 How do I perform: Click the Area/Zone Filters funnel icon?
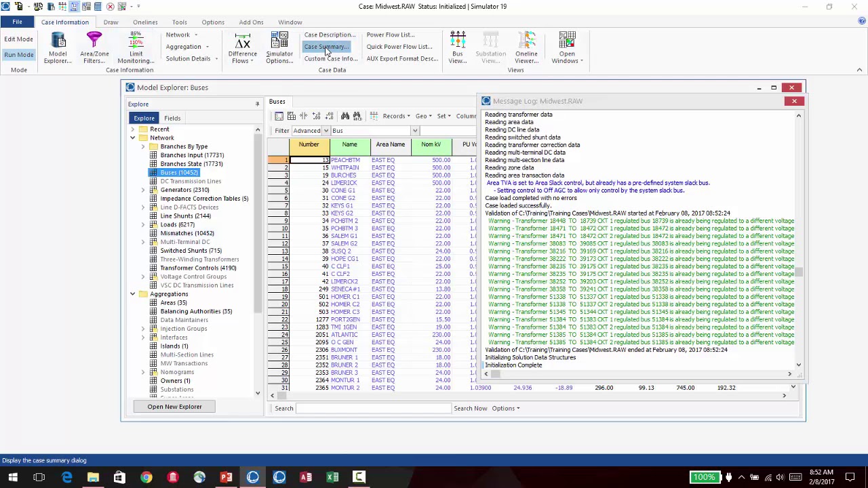point(94,42)
